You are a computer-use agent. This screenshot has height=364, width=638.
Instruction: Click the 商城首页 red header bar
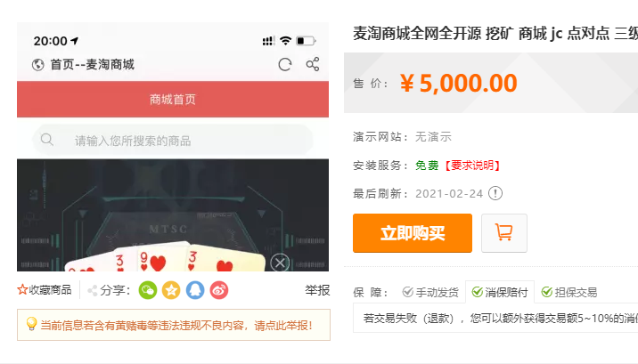click(x=173, y=99)
